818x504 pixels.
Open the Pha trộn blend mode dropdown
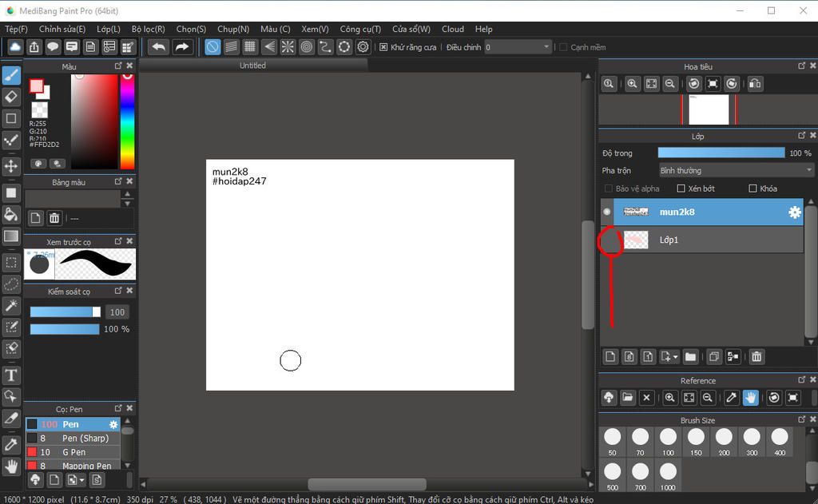click(736, 171)
